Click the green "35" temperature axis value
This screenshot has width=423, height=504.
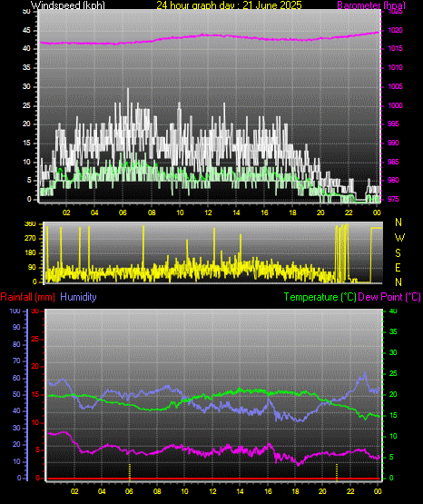393,331
